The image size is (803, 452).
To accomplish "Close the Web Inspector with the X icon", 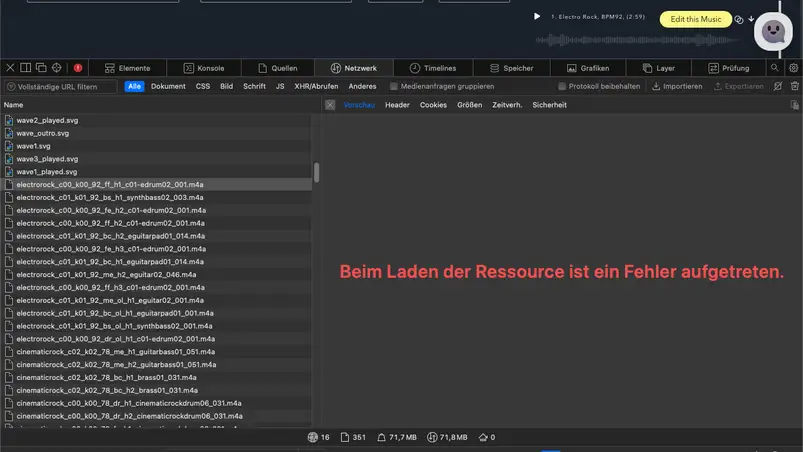I will point(10,68).
